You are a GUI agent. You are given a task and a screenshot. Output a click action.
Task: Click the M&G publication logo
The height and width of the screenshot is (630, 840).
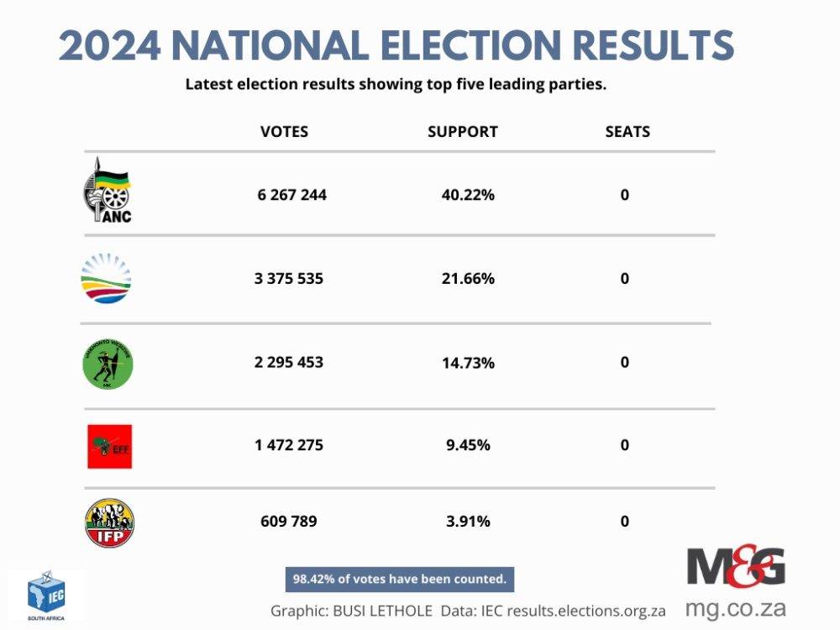tap(736, 568)
